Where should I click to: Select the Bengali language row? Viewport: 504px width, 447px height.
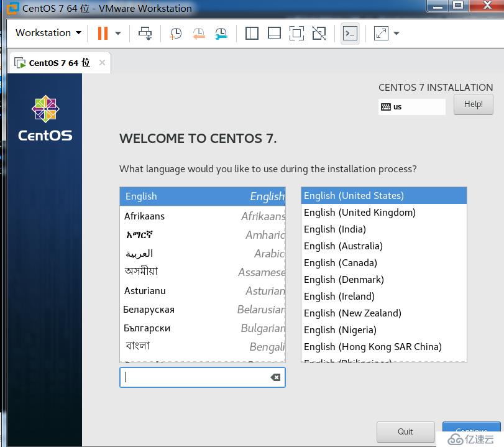(x=202, y=346)
